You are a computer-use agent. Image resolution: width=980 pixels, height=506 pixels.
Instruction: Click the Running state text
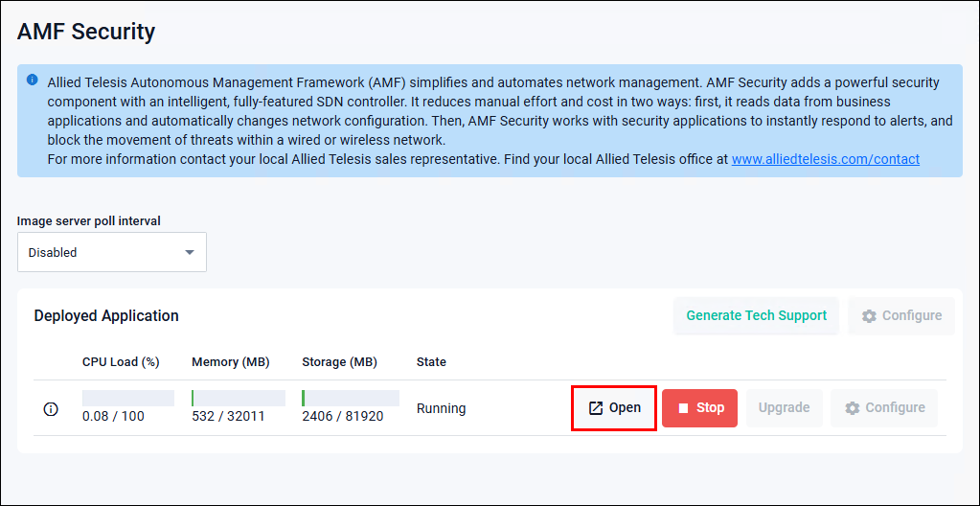pos(441,408)
